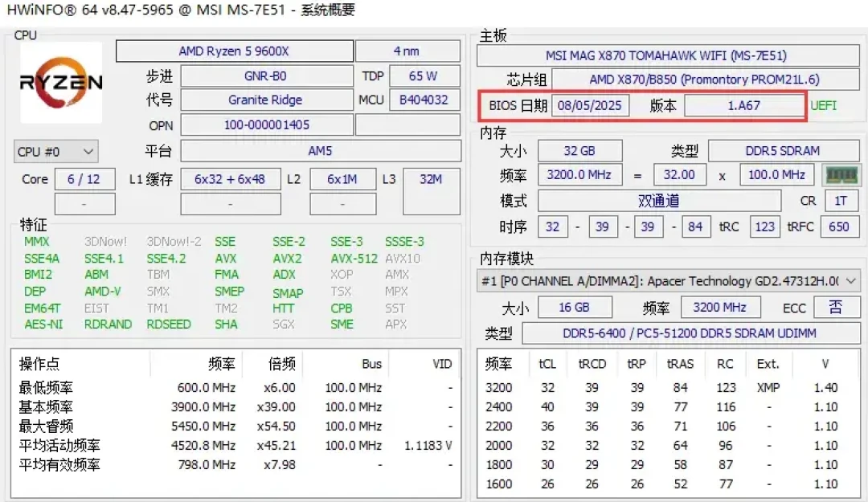868x502 pixels.
Task: Expand the memory module DIMMA2 dropdown
Action: [668, 280]
